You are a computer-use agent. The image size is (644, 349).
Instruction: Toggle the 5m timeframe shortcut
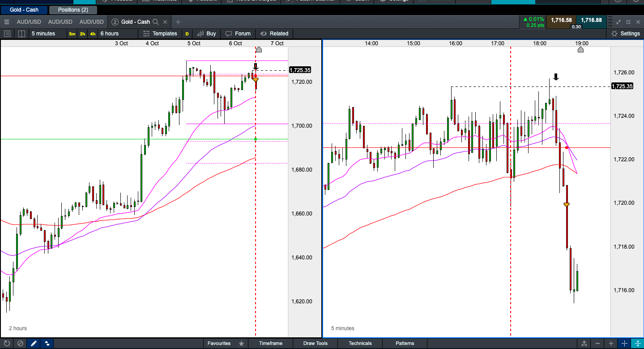tap(72, 34)
